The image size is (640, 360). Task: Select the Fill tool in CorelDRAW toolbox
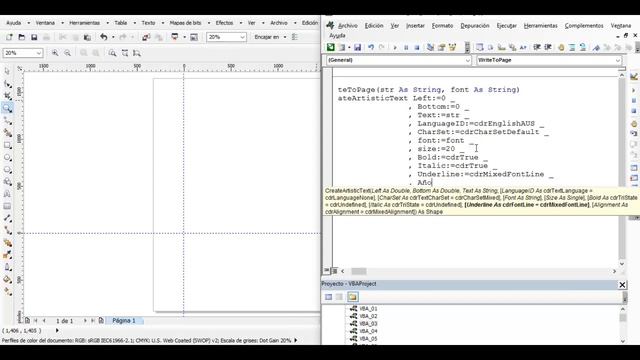7,280
